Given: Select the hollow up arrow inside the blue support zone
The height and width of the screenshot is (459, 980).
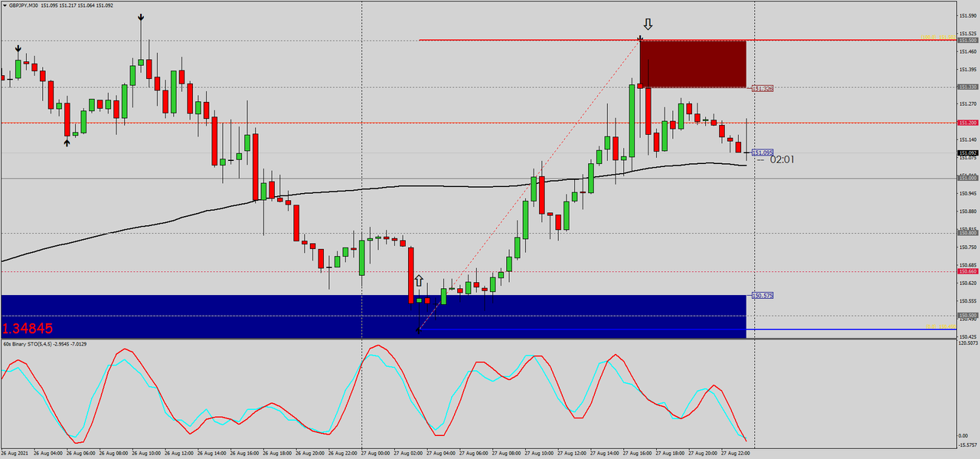Looking at the screenshot, I should point(418,280).
